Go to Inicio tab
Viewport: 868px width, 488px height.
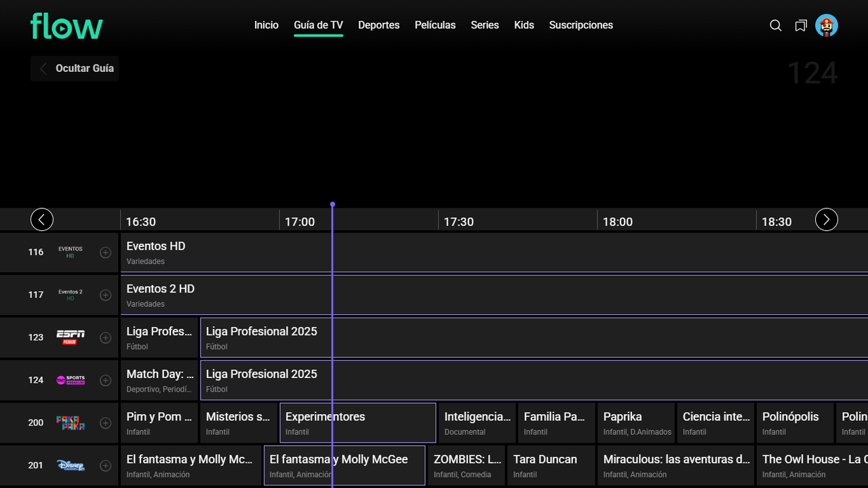(267, 25)
